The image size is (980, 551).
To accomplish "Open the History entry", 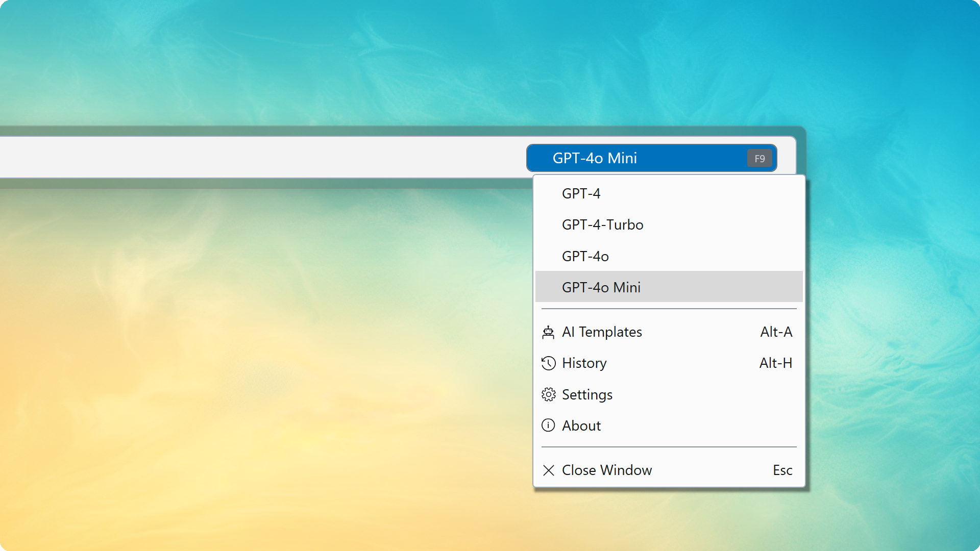I will point(669,363).
